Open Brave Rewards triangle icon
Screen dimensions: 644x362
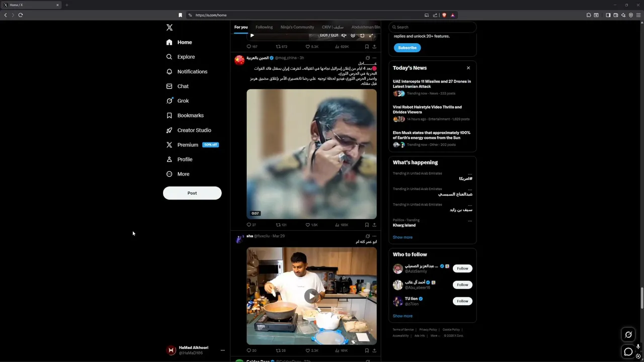pos(452,15)
